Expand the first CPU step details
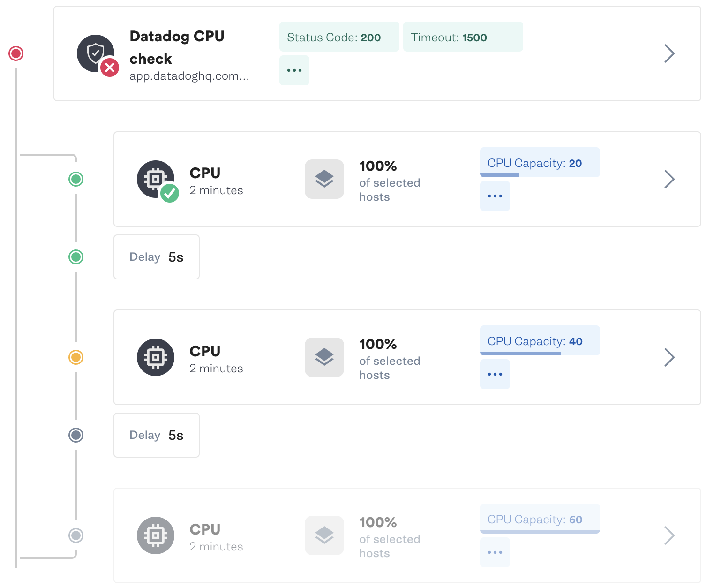The height and width of the screenshot is (588, 706). click(x=669, y=179)
